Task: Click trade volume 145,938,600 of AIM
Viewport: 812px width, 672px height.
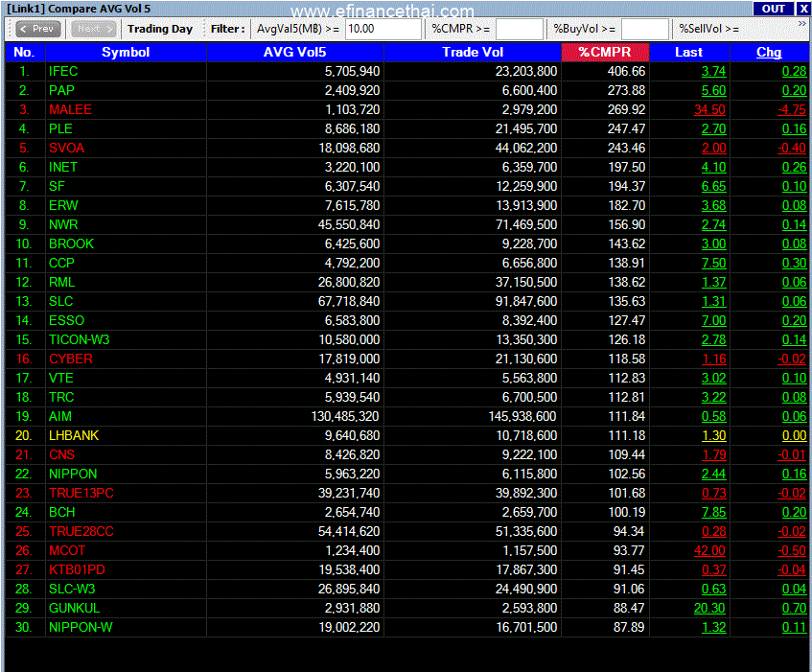Action: [x=522, y=416]
